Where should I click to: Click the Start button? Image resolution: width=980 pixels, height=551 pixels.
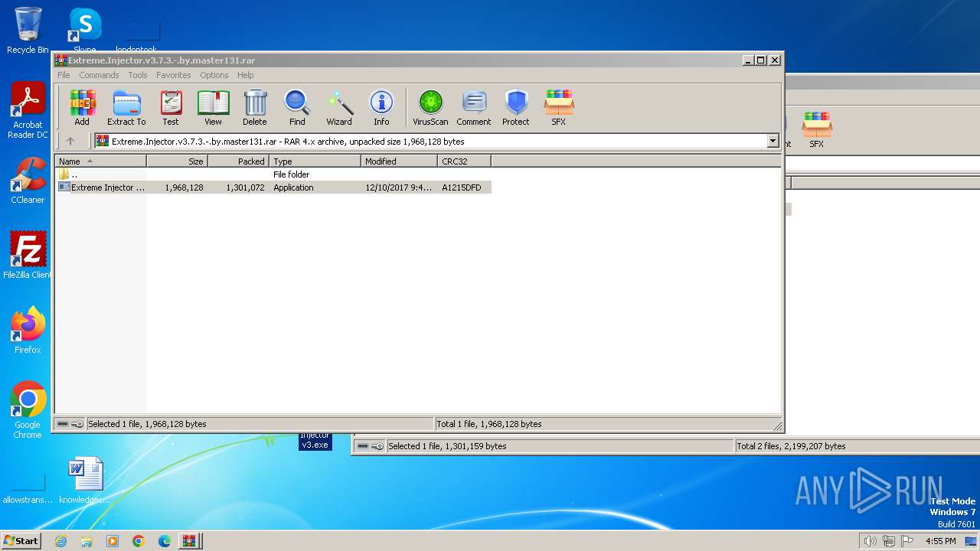coord(21,541)
